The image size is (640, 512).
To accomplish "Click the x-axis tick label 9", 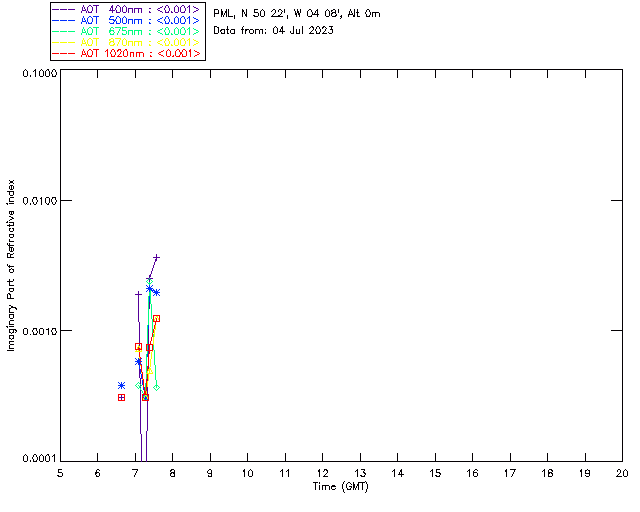I will 210,473.
